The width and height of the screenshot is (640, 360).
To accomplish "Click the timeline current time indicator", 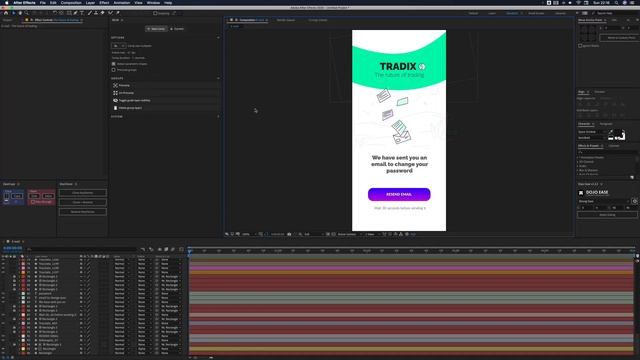I will click(190, 252).
